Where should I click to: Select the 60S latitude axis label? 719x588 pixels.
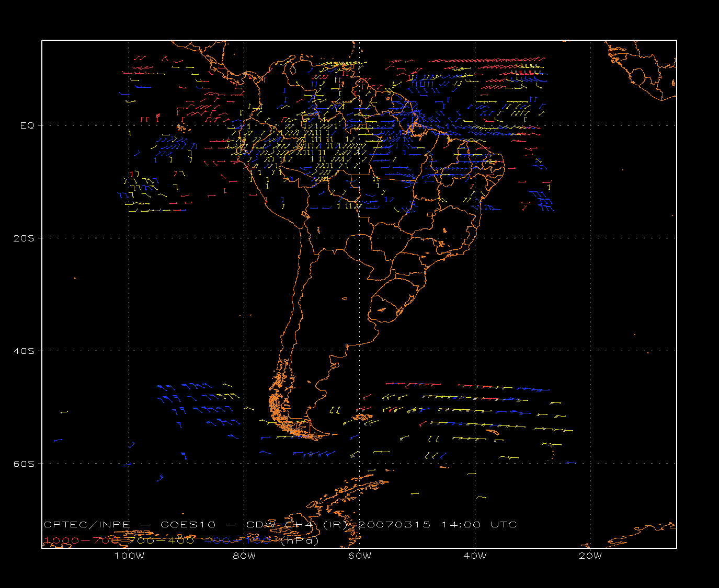[x=24, y=464]
